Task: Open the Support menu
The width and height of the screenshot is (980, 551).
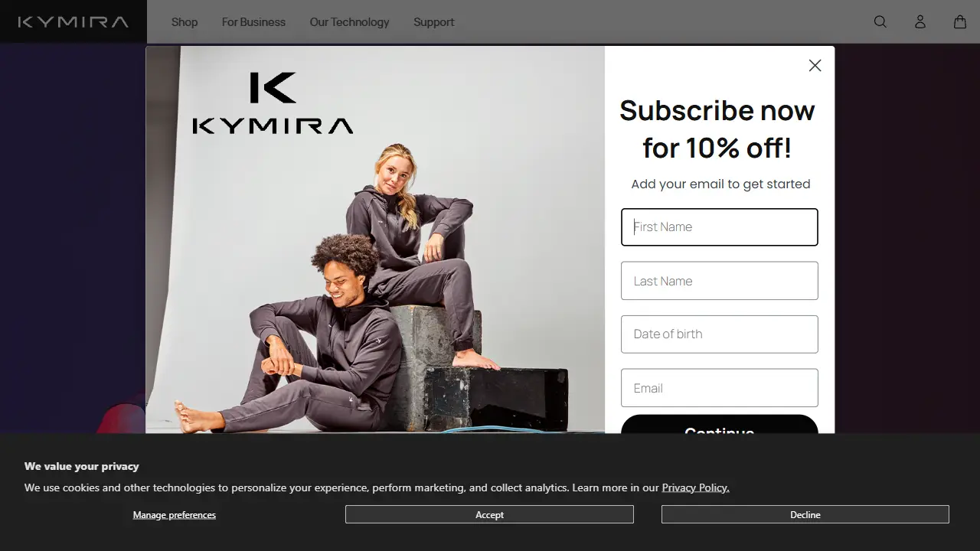Action: [433, 21]
